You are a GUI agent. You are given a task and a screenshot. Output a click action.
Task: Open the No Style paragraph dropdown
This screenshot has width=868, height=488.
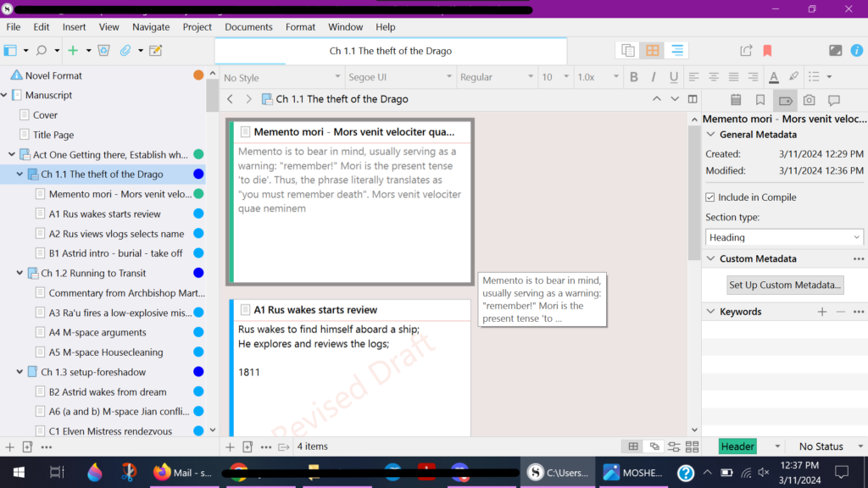(x=278, y=77)
